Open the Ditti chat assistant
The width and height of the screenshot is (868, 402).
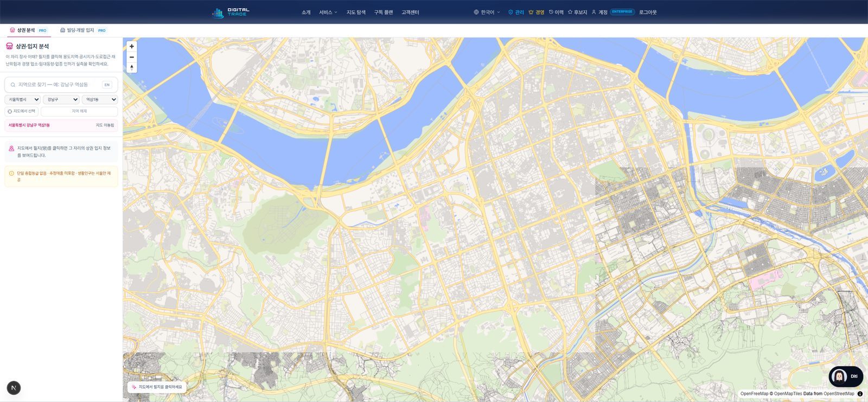pyautogui.click(x=846, y=377)
